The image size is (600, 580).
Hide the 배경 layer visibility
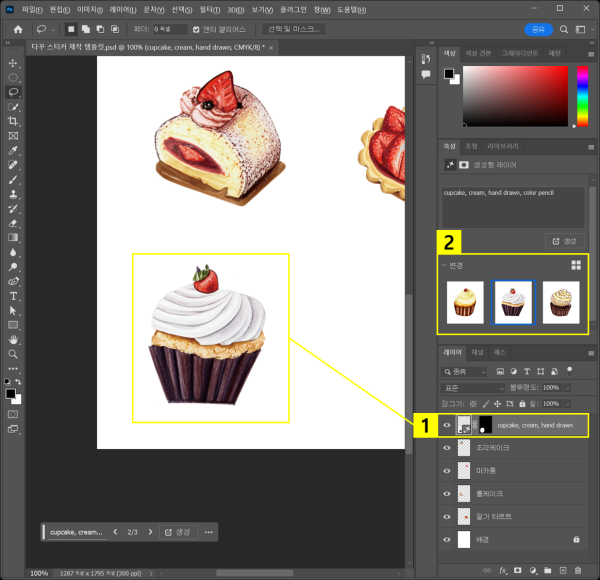tap(448, 539)
